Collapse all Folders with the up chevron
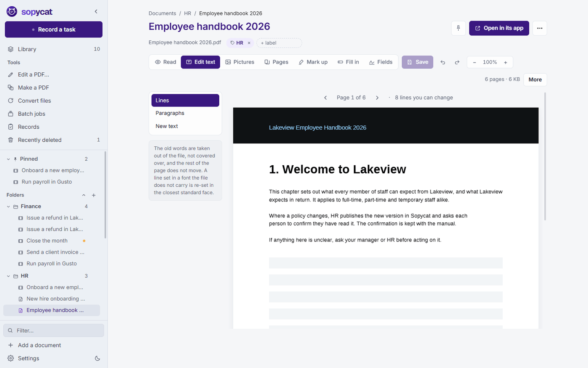The image size is (588, 368). tap(84, 195)
